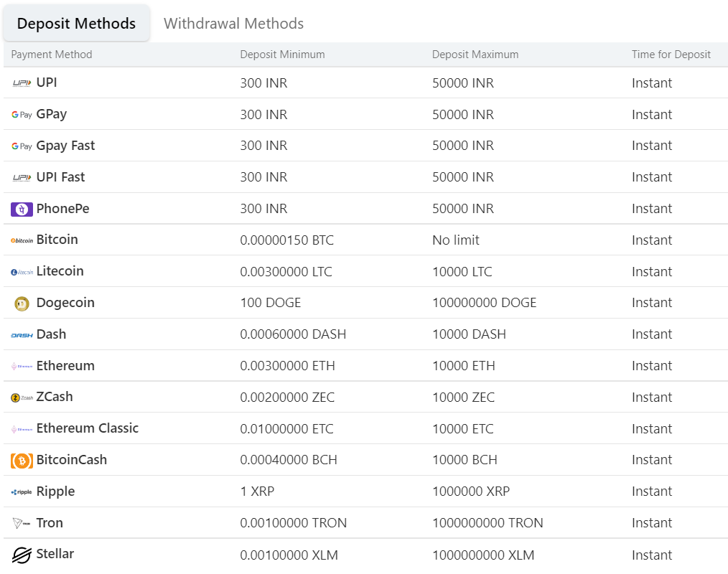Click the 0.00100000 TRON minimum value

tap(294, 523)
